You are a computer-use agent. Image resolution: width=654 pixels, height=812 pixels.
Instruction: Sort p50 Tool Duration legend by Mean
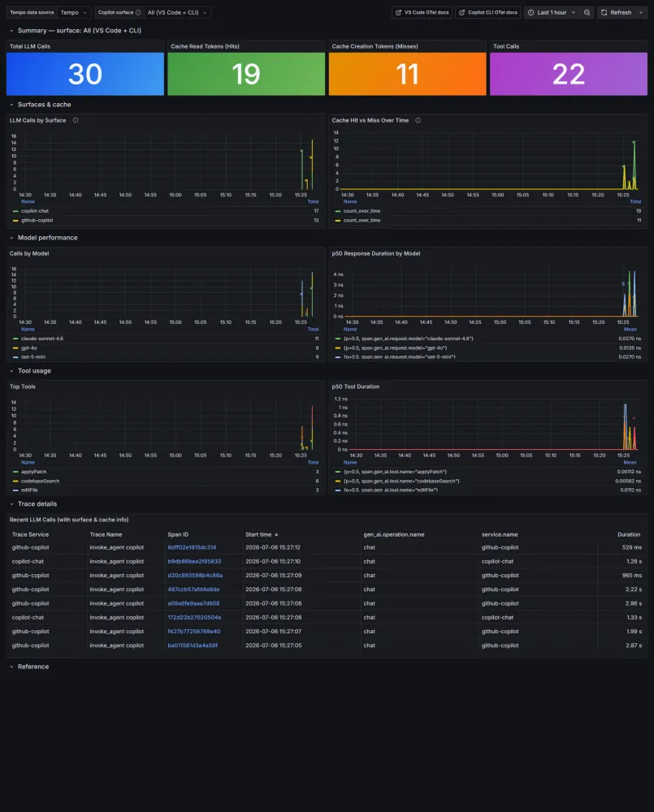pos(630,463)
